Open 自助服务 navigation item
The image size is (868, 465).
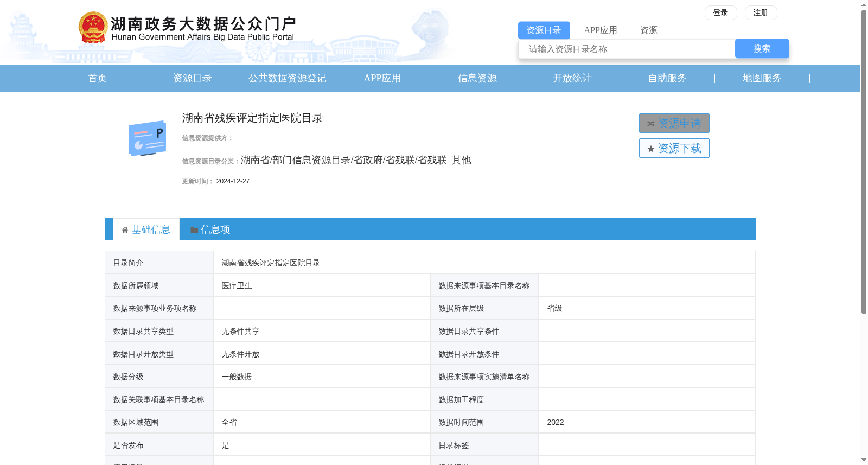667,78
